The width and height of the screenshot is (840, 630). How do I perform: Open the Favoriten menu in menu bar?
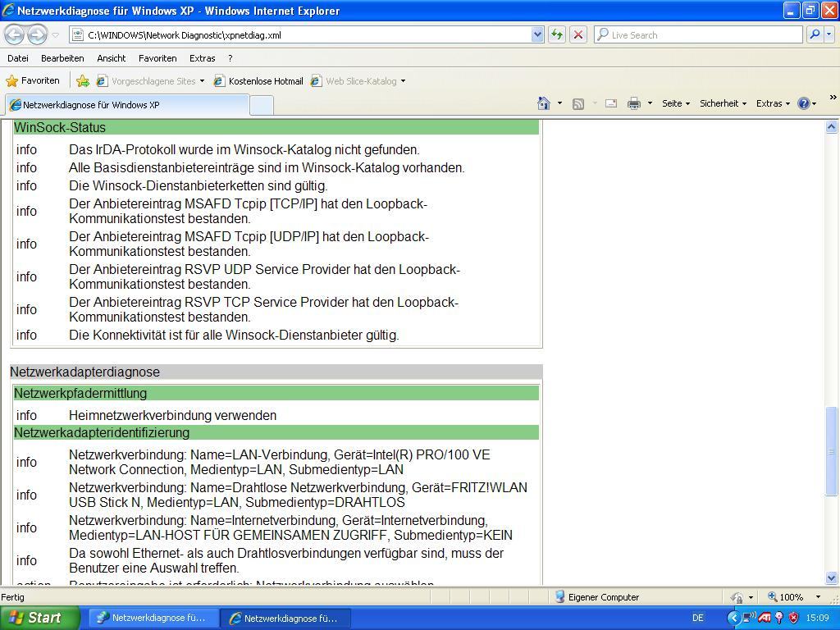point(157,58)
